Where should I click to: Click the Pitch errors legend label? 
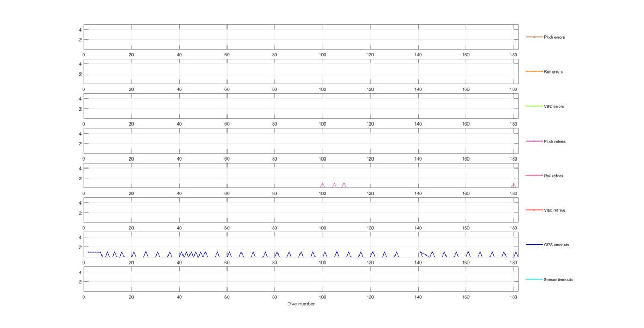(554, 37)
